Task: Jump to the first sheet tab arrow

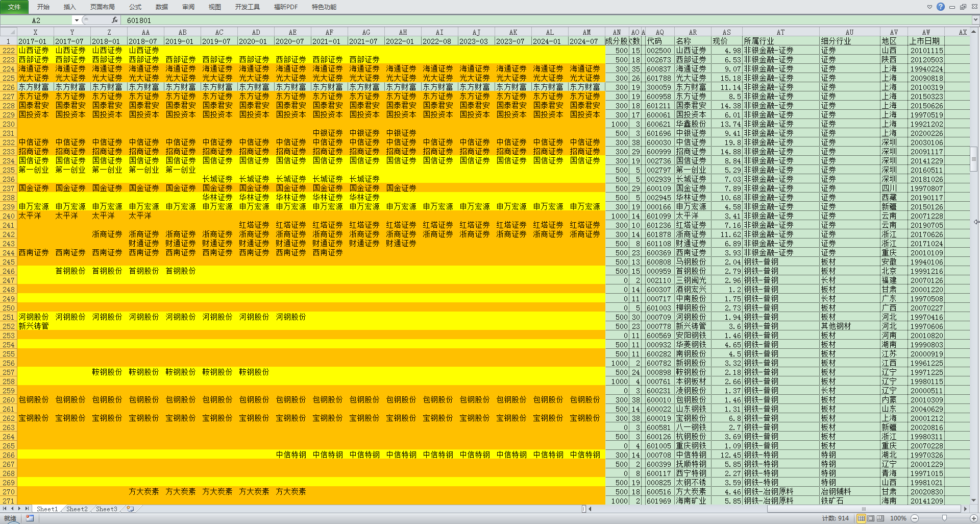Action: 5,509
